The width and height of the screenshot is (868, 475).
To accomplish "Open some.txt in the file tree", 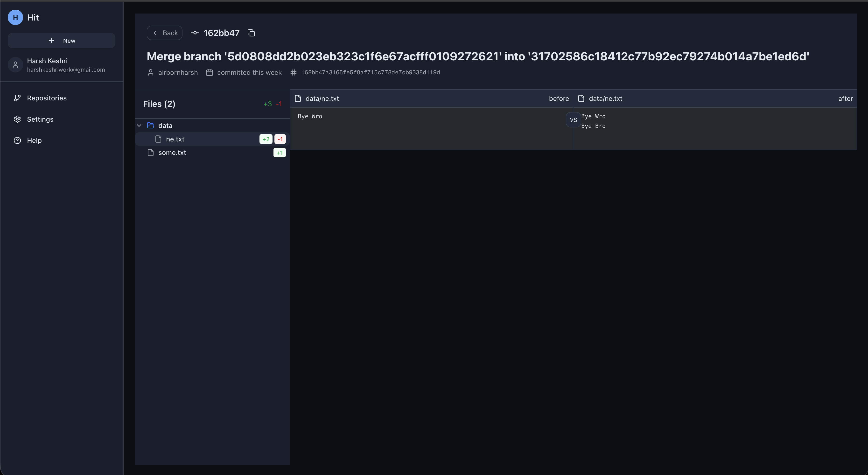I will (x=172, y=153).
